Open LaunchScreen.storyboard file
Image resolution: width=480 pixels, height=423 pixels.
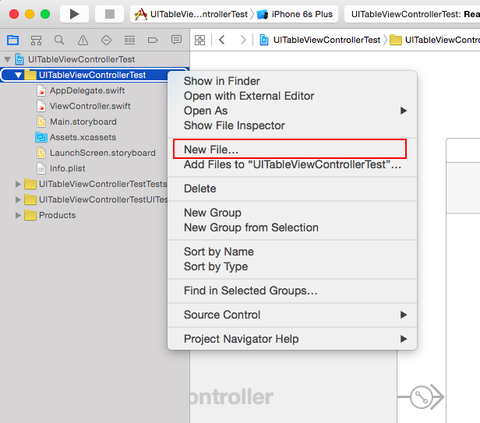click(x=102, y=153)
